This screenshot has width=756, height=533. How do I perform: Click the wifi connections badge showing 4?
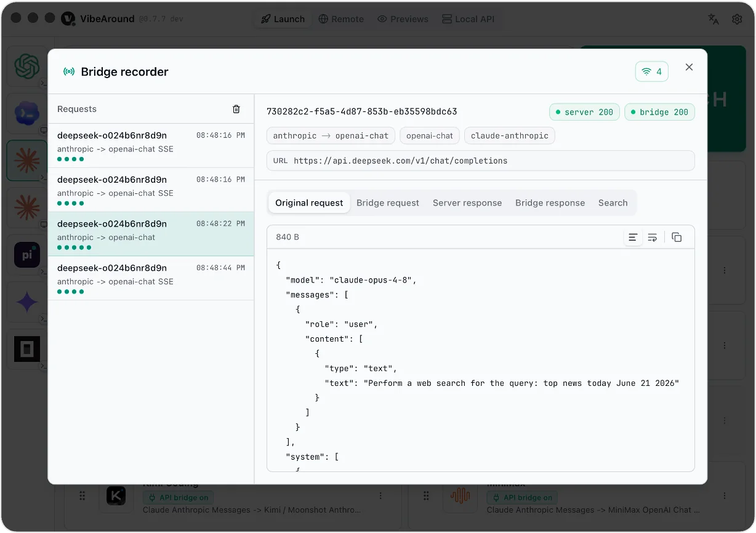pyautogui.click(x=652, y=71)
